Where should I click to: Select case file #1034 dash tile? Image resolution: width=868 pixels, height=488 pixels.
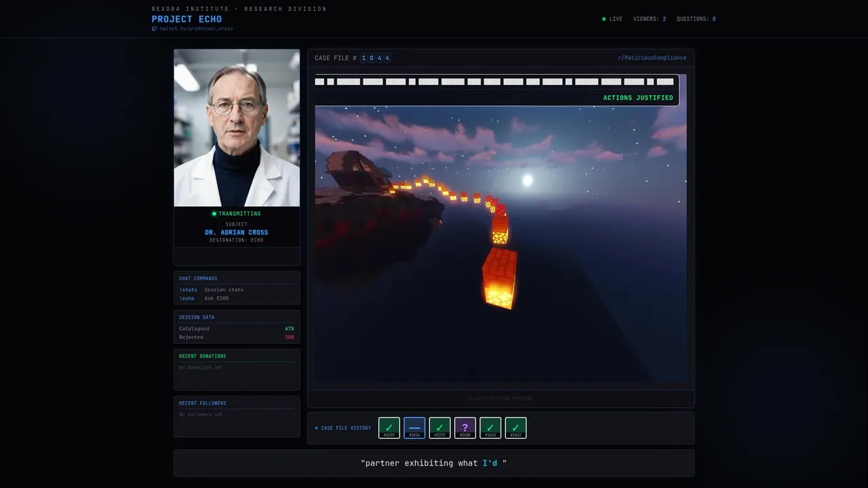tap(414, 428)
